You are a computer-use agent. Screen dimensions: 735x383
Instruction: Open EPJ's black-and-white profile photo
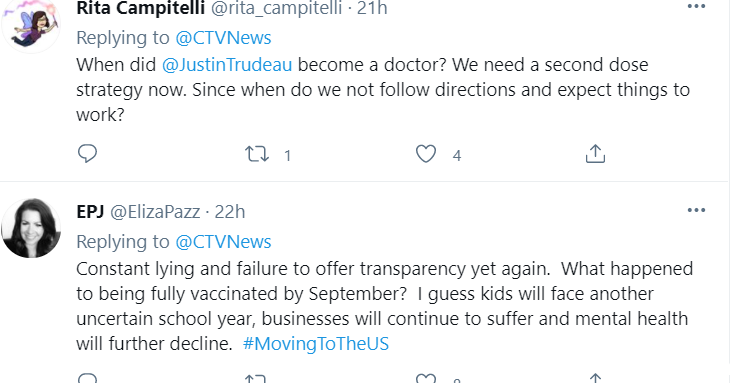pyautogui.click(x=31, y=228)
